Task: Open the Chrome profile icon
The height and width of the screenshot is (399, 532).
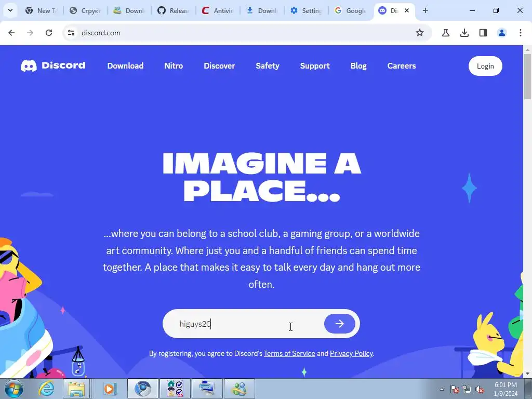Action: pyautogui.click(x=501, y=33)
